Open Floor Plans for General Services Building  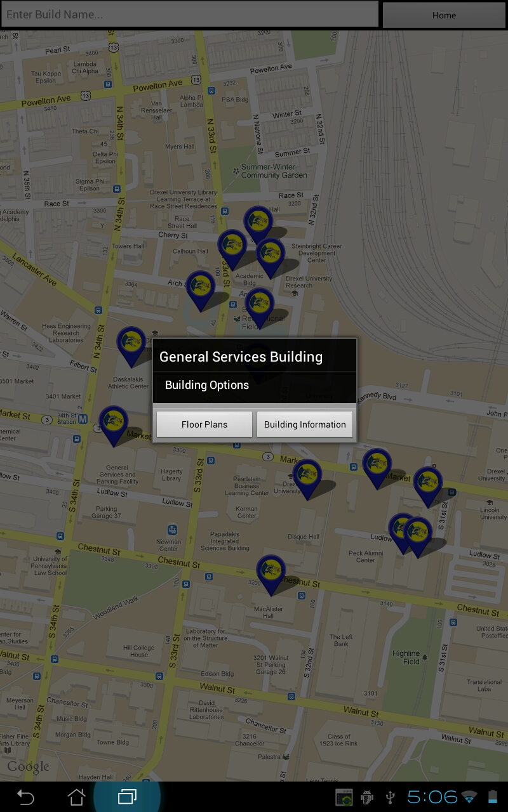pyautogui.click(x=204, y=424)
